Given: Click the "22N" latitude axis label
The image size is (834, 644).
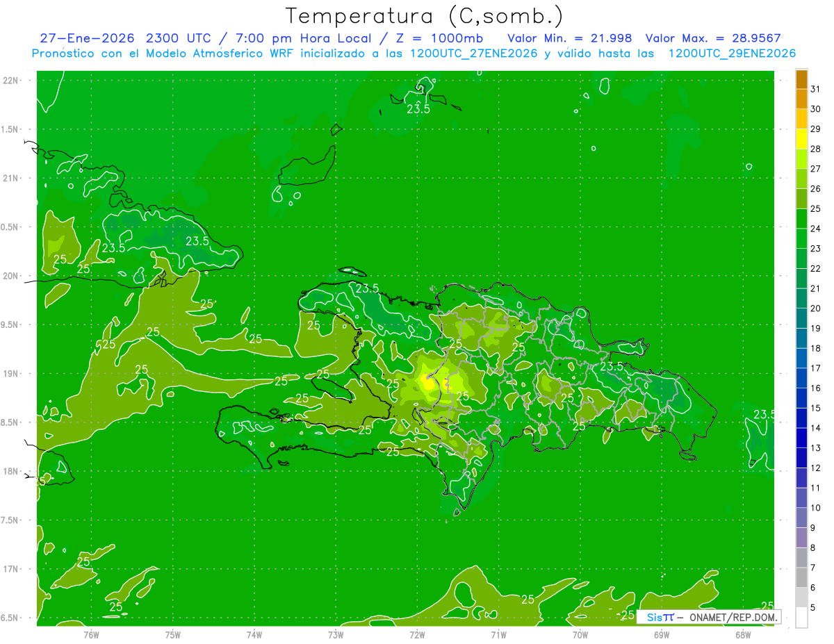Looking at the screenshot, I should tap(10, 81).
